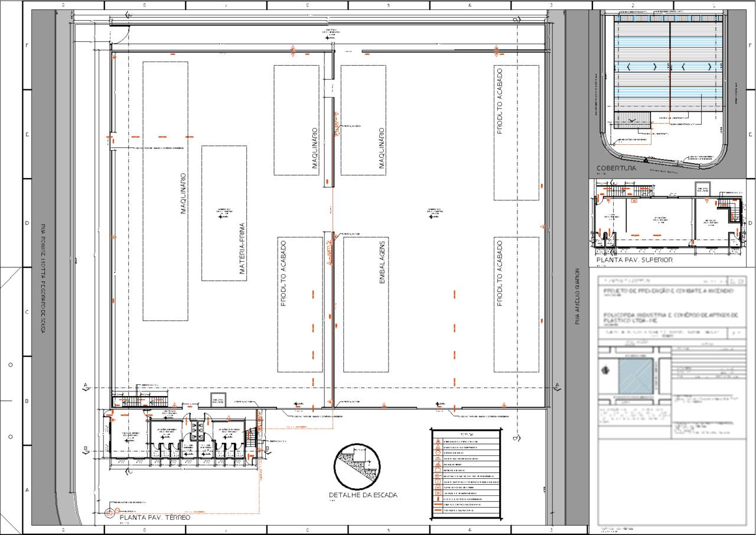
Task: Click the bottom line symbol in legend table
Action: click(x=438, y=510)
